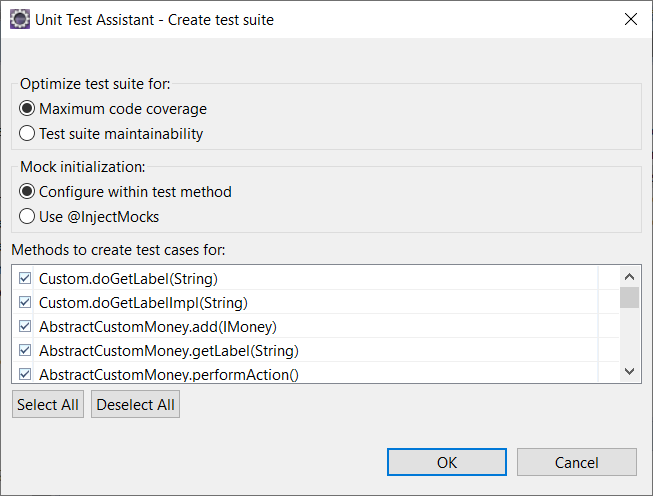
Task: Click Select All button
Action: pyautogui.click(x=48, y=404)
